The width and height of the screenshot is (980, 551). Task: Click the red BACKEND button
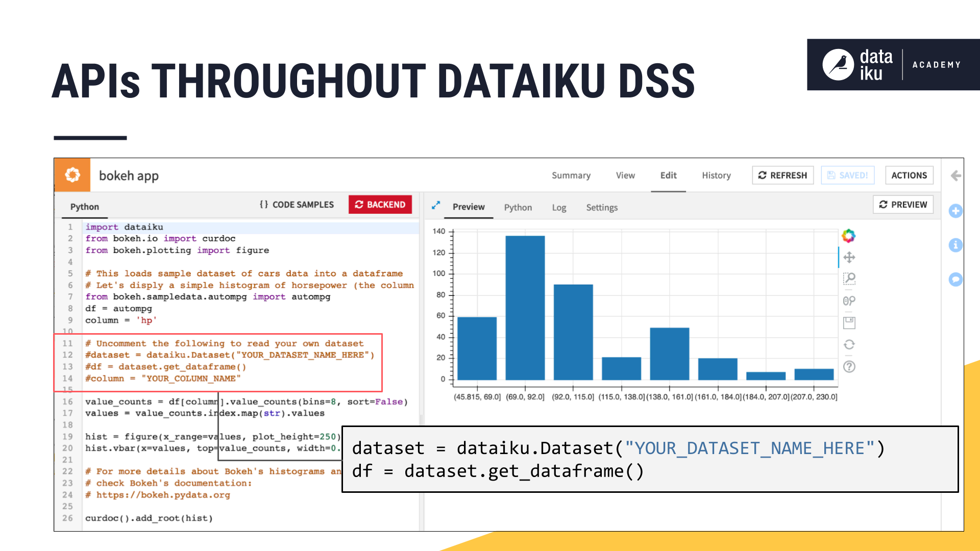(380, 205)
